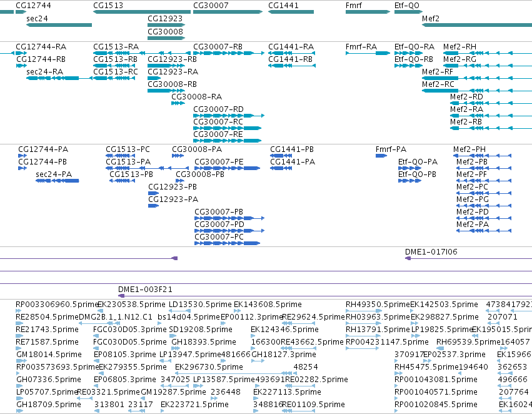Select transcript CG1513-RC label
Screen dimensions: 532x414
click(116, 71)
